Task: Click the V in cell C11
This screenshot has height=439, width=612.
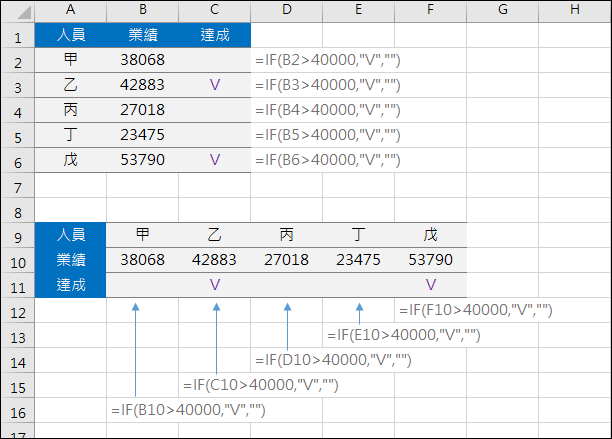Action: pyautogui.click(x=215, y=284)
